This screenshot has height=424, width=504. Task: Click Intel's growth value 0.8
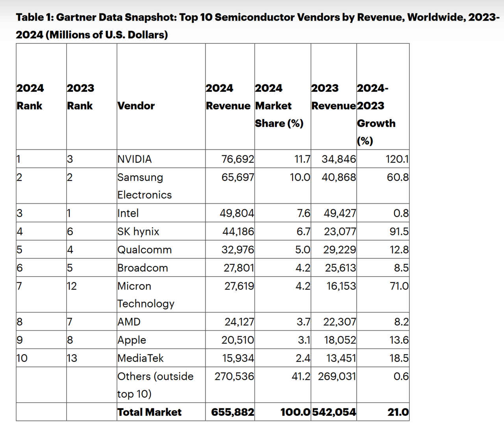pyautogui.click(x=401, y=213)
